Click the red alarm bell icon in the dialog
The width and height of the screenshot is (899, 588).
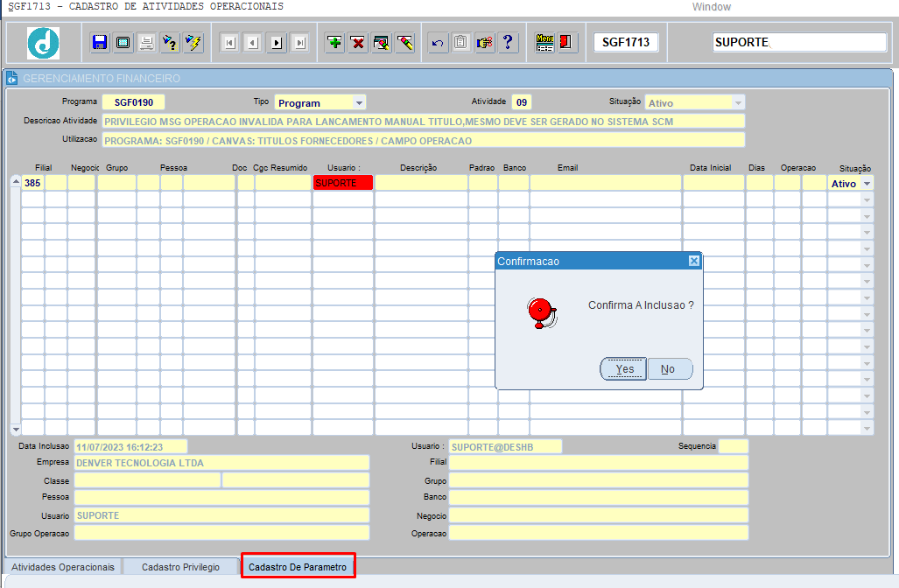click(542, 313)
